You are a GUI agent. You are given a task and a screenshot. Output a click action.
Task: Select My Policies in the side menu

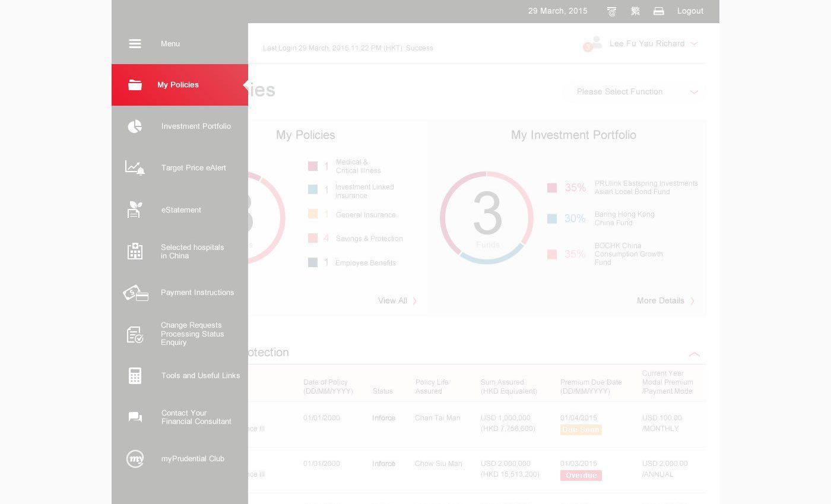180,85
